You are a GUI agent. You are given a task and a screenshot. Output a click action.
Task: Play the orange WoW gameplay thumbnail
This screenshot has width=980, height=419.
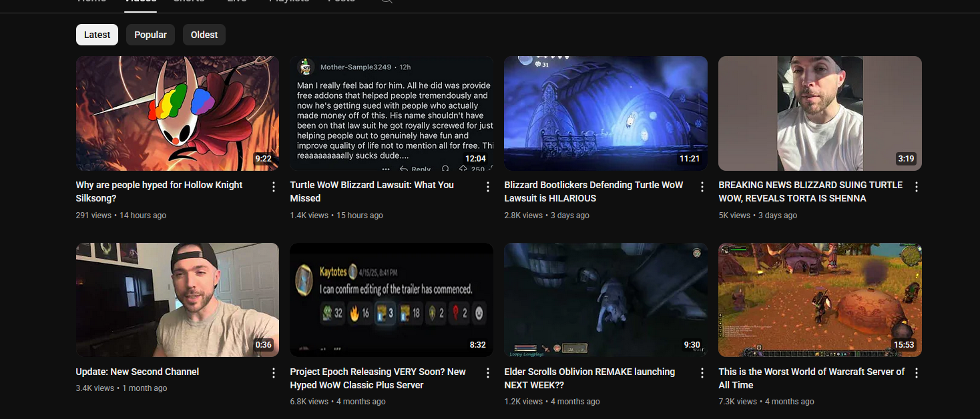click(820, 300)
